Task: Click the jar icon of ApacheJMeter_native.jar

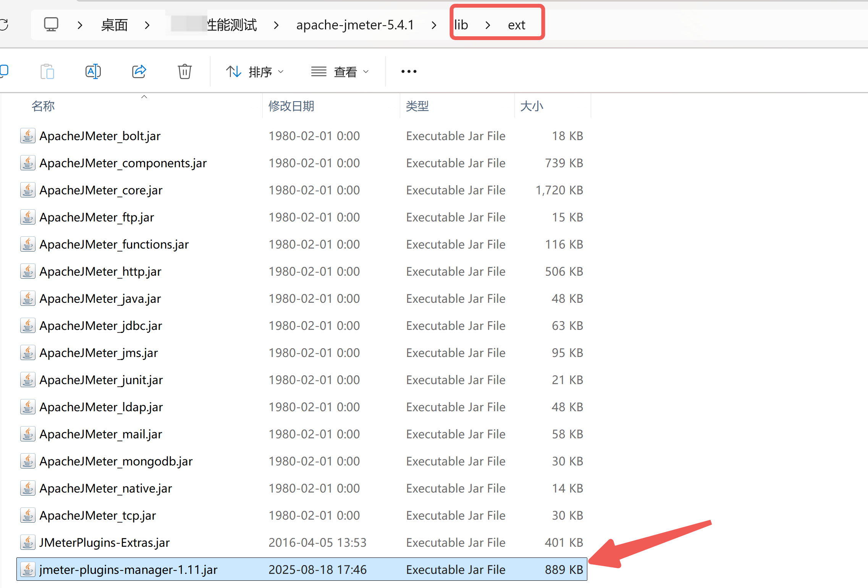Action: click(x=28, y=488)
